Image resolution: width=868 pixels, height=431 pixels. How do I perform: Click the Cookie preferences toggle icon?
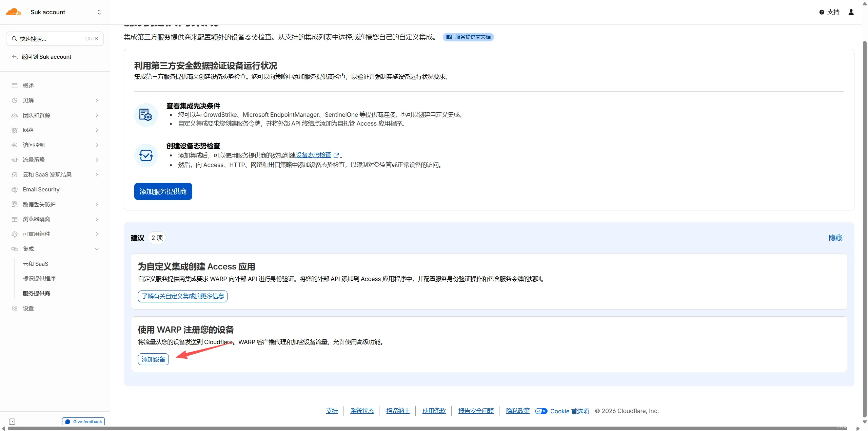click(541, 411)
